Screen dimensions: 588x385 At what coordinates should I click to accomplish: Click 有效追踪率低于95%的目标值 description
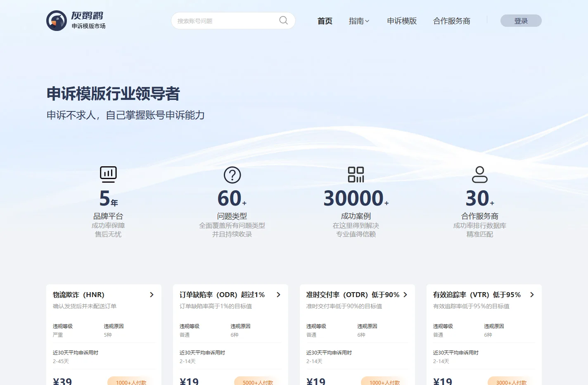(x=471, y=306)
